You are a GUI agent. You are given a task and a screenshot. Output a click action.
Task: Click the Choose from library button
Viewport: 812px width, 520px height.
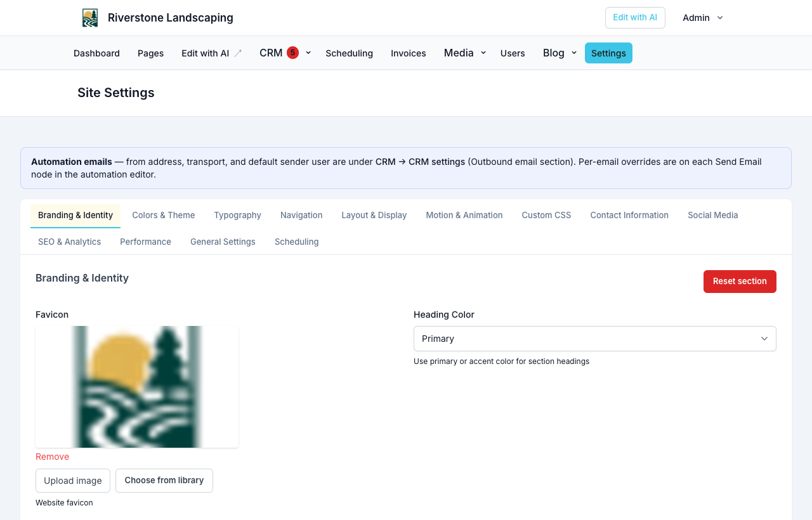164,481
